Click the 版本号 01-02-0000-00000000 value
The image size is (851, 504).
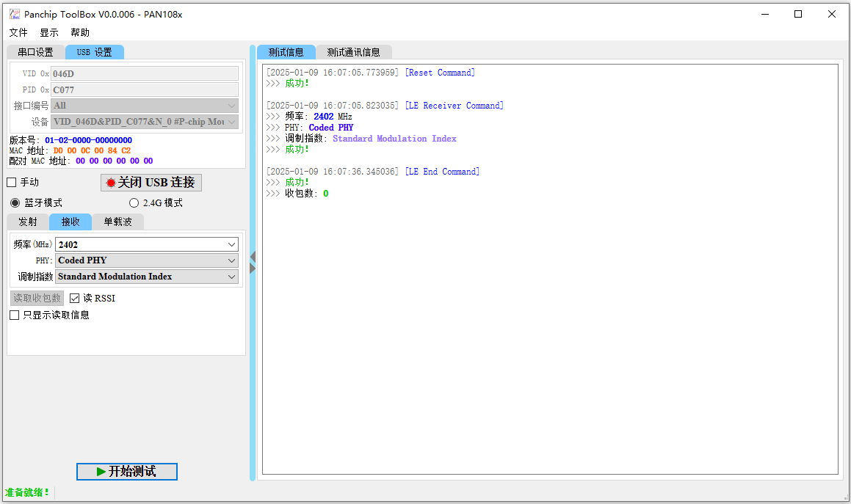click(88, 141)
